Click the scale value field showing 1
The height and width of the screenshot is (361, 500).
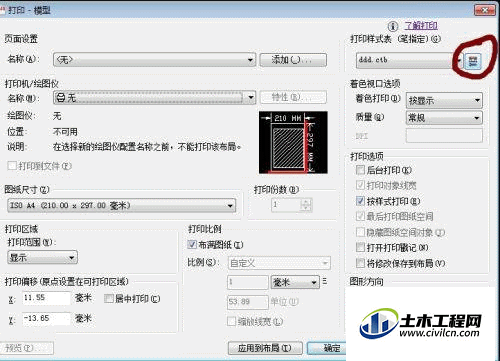(248, 282)
